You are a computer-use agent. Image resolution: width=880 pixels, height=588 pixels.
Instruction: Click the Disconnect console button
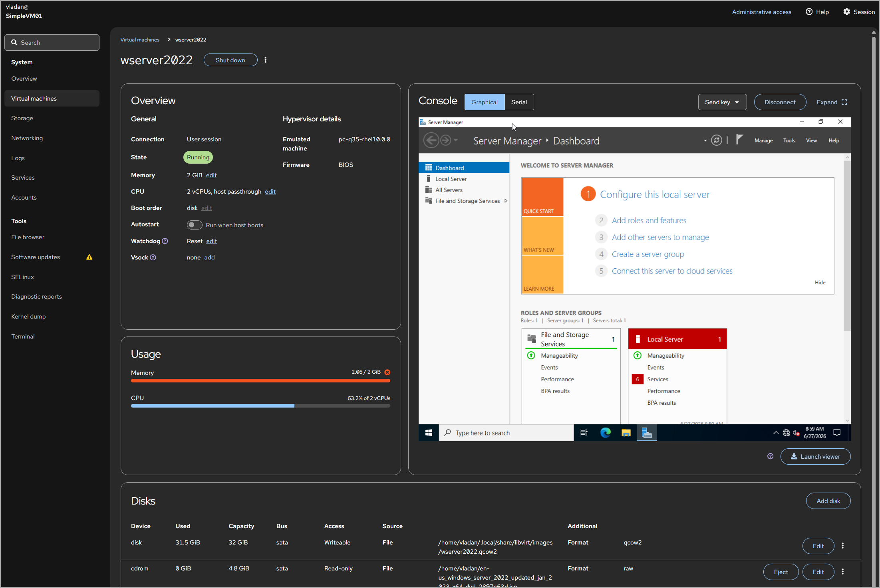click(x=780, y=102)
